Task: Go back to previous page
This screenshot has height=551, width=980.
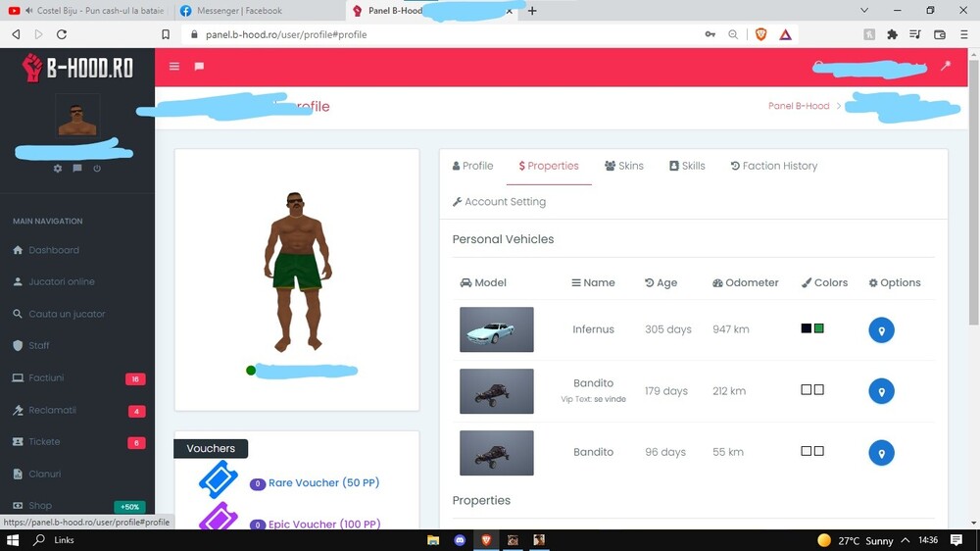Action: click(x=17, y=34)
